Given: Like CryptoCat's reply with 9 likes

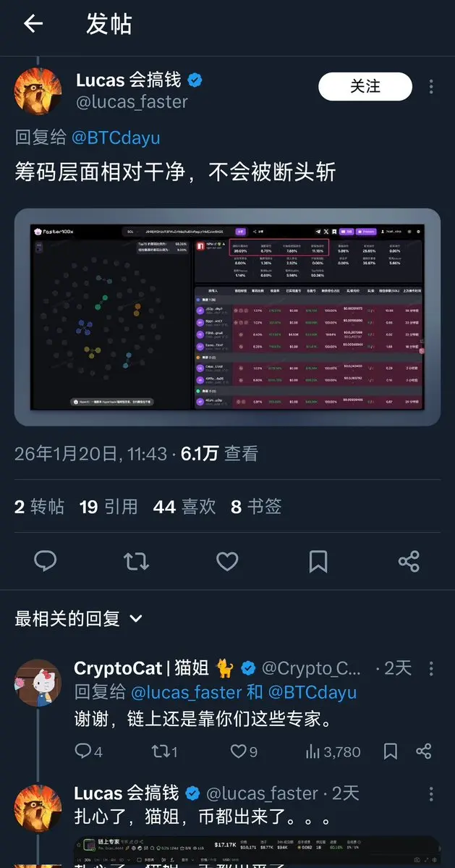Looking at the screenshot, I should [x=244, y=751].
